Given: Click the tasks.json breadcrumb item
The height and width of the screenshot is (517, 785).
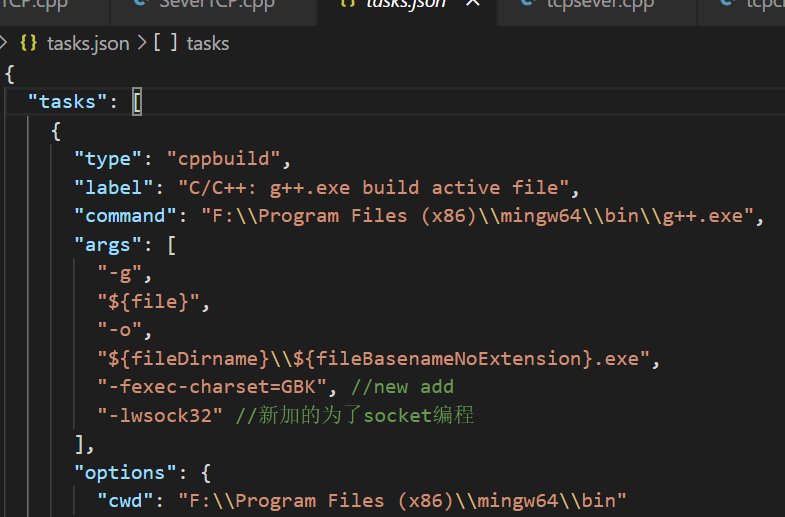Looking at the screenshot, I should click(x=88, y=44).
